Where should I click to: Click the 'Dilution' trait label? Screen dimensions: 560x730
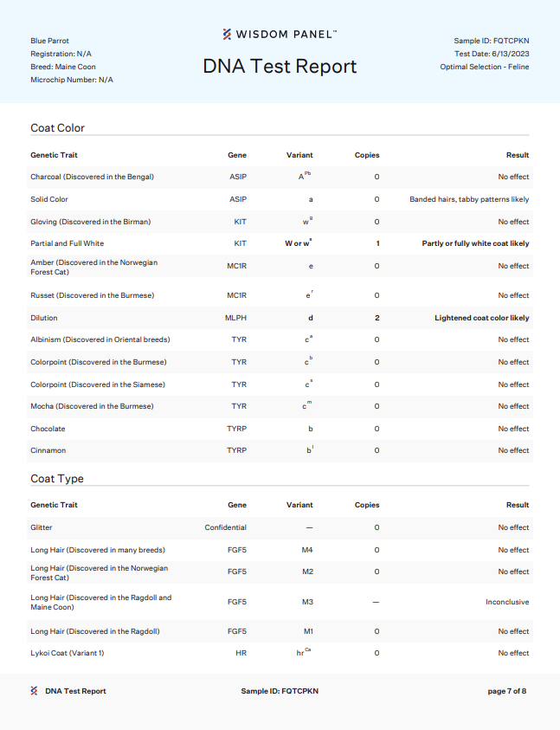coord(44,318)
